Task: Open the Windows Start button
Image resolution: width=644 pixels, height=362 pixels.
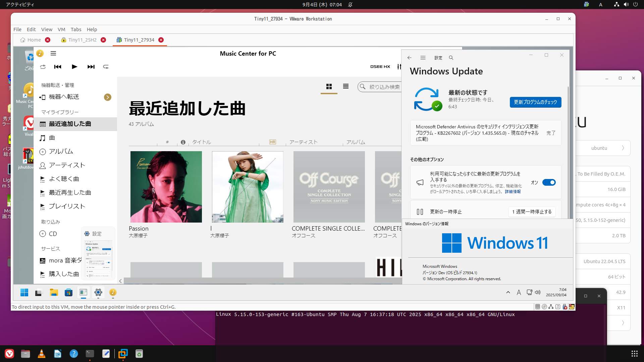Action: click(24, 293)
